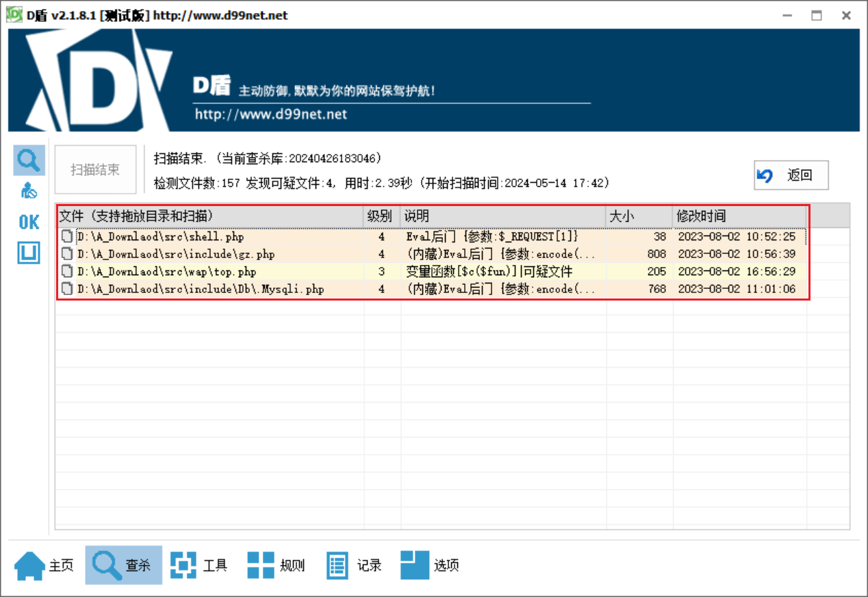Click size value 768

(x=656, y=289)
